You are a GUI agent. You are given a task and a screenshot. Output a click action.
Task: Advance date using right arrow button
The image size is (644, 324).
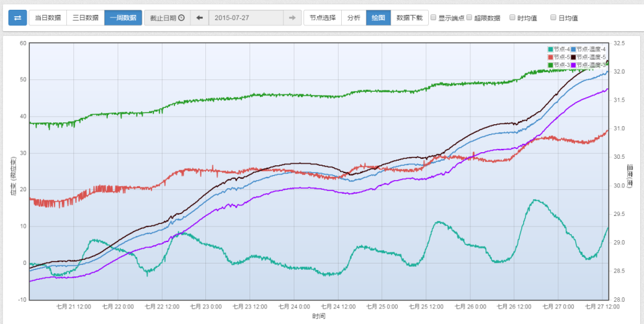(292, 18)
